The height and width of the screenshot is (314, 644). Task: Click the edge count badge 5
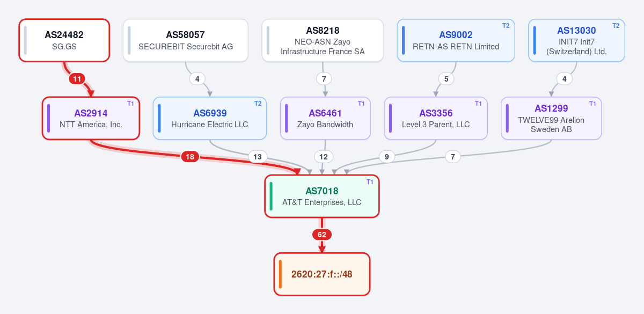point(447,79)
